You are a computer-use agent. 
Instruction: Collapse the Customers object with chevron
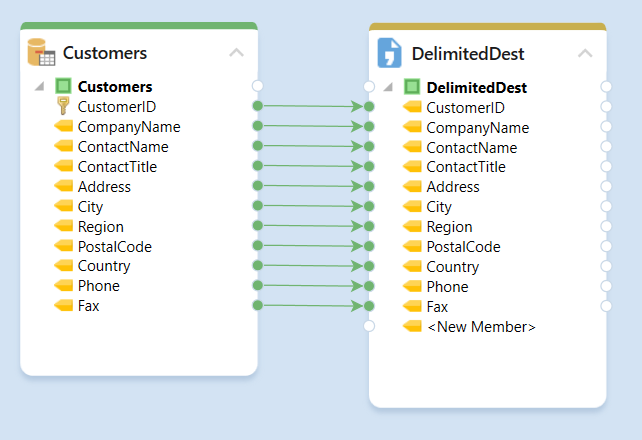[236, 52]
